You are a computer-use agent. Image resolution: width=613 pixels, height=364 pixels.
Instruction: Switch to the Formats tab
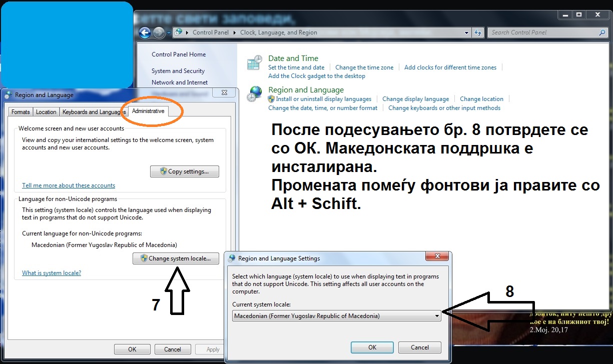click(x=21, y=112)
